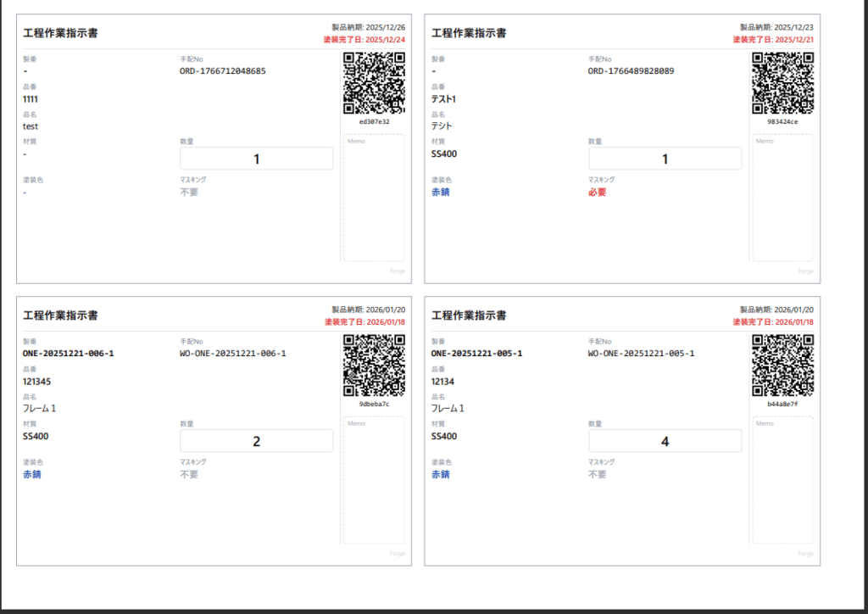Click order number WO-ONE-20251221-005-1
This screenshot has height=614, width=868.
point(641,354)
